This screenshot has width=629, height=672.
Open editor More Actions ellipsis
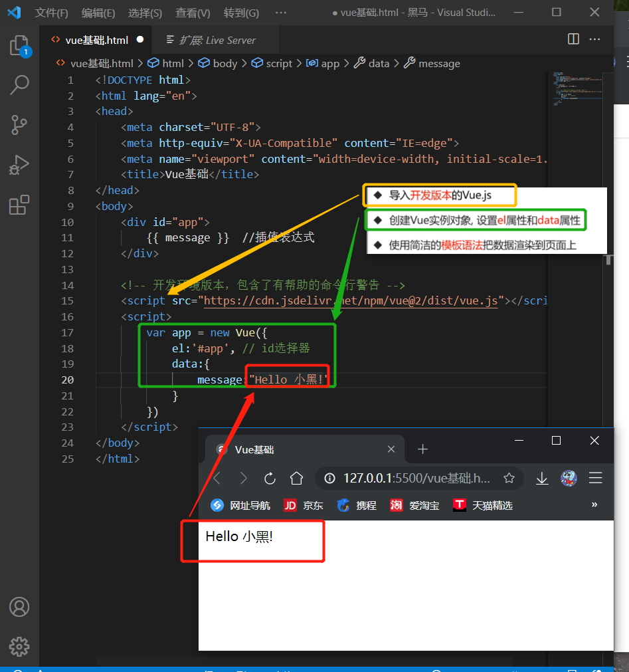pos(594,39)
